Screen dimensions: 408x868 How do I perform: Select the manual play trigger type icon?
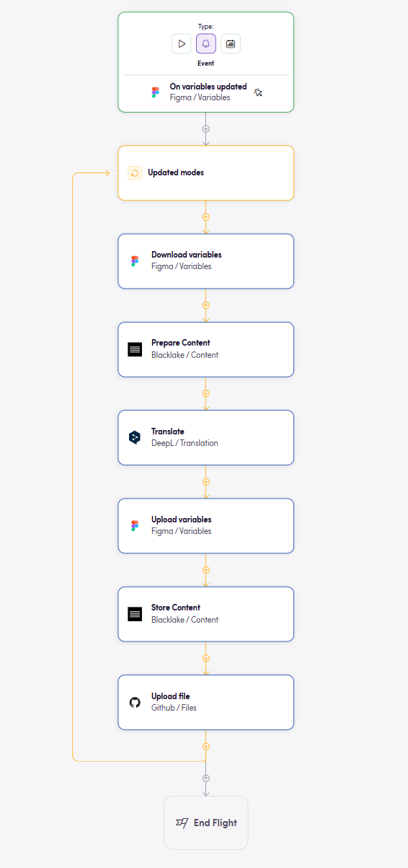(182, 43)
